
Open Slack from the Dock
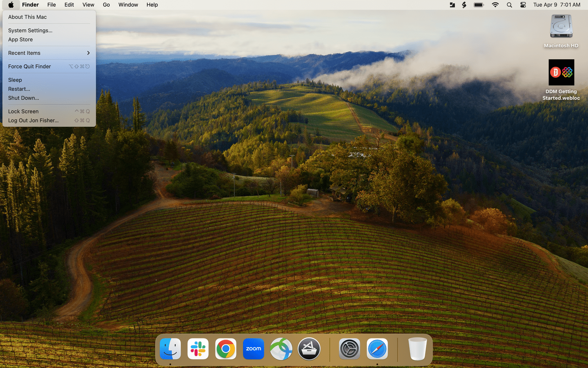coord(198,349)
